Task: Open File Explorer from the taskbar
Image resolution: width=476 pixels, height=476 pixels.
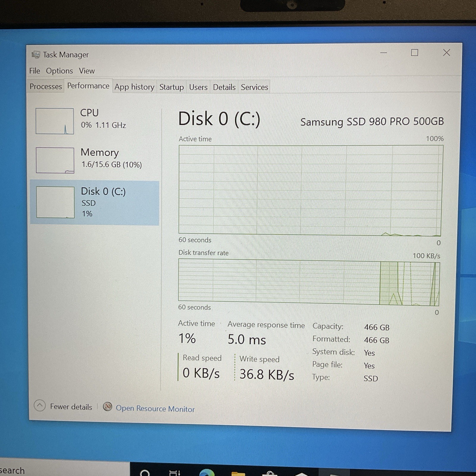Action: tap(238, 473)
